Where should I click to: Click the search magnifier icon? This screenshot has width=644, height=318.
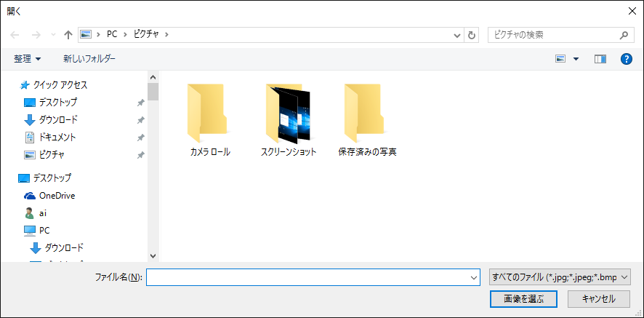point(624,34)
